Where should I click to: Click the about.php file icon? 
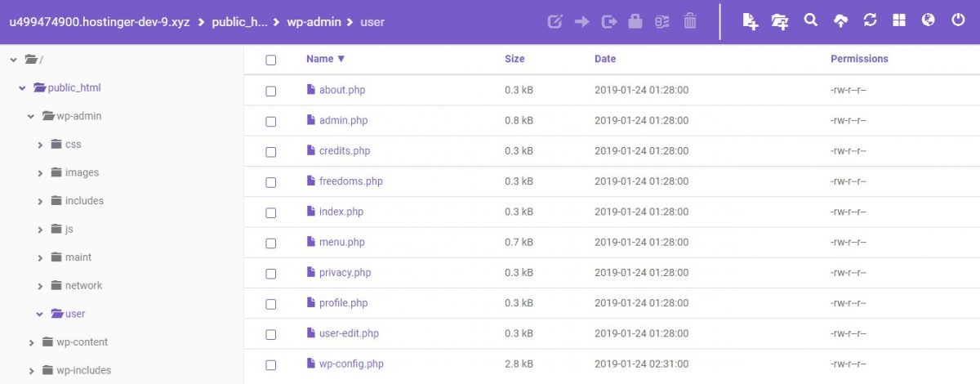pos(311,90)
